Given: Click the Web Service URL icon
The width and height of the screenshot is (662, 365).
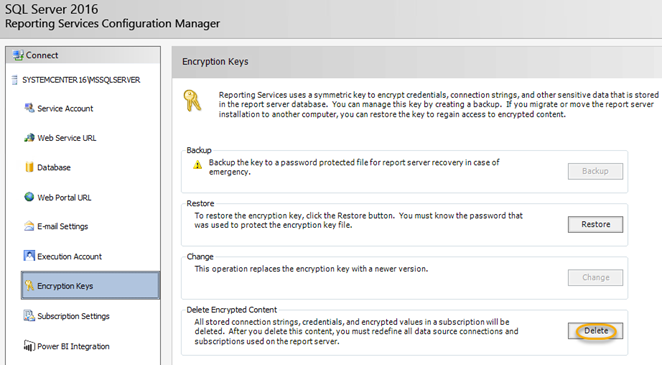Looking at the screenshot, I should pyautogui.click(x=29, y=138).
